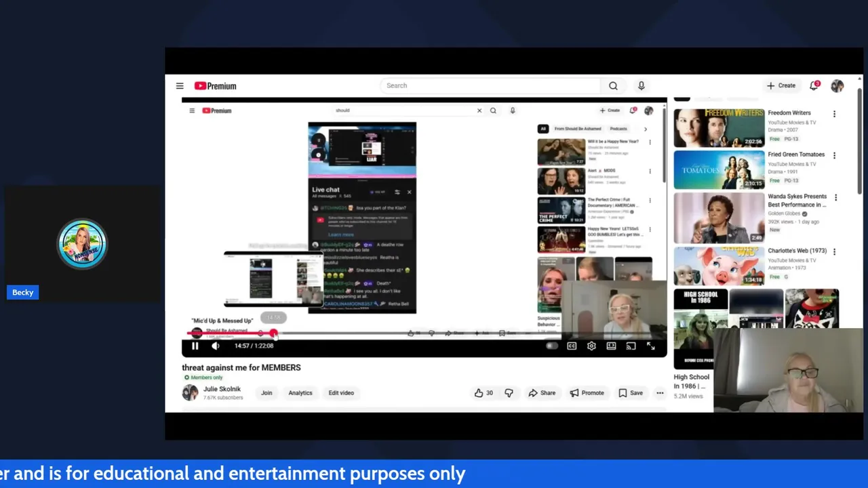
Task: Open the account avatar menu
Action: 837,85
